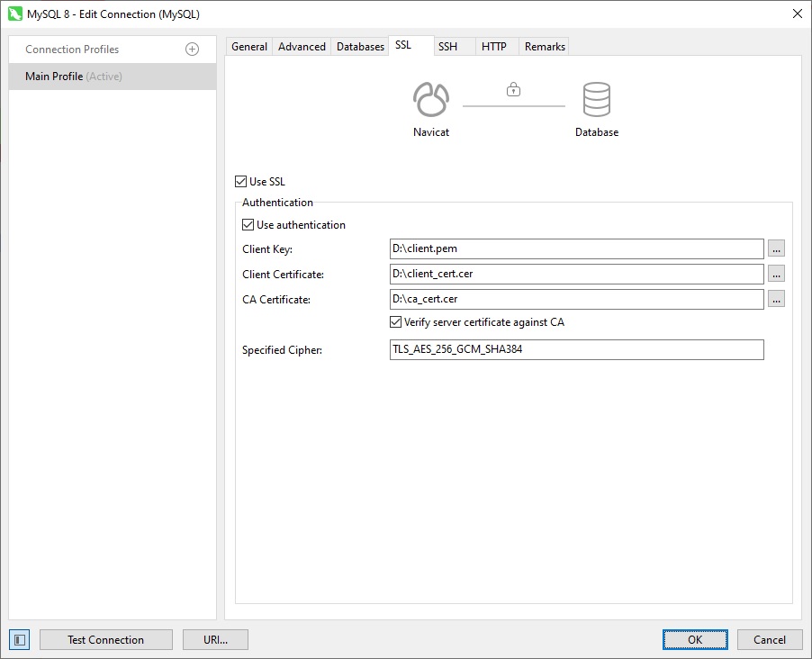This screenshot has width=812, height=659.
Task: Click the Client Key label
Action: click(x=267, y=249)
